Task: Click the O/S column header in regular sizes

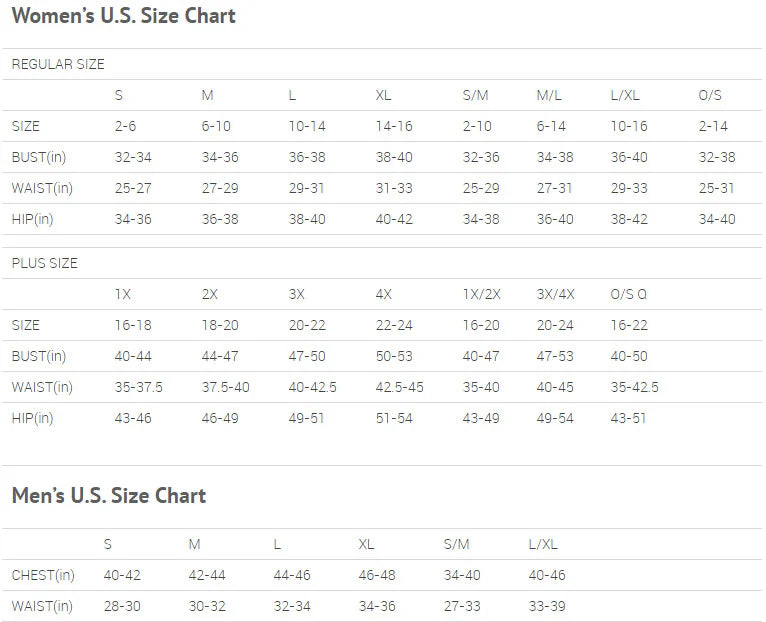Action: tap(710, 95)
